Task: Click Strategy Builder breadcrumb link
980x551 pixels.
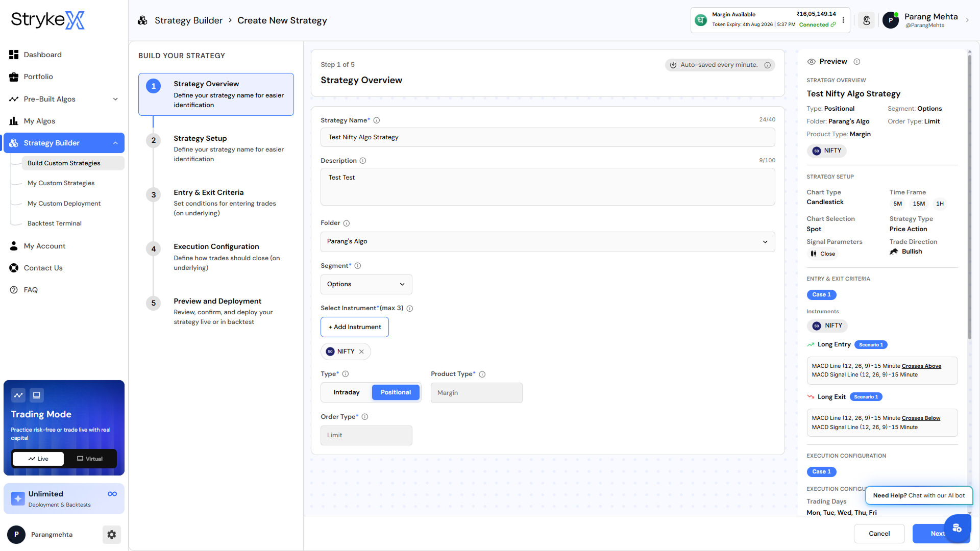Action: (188, 20)
